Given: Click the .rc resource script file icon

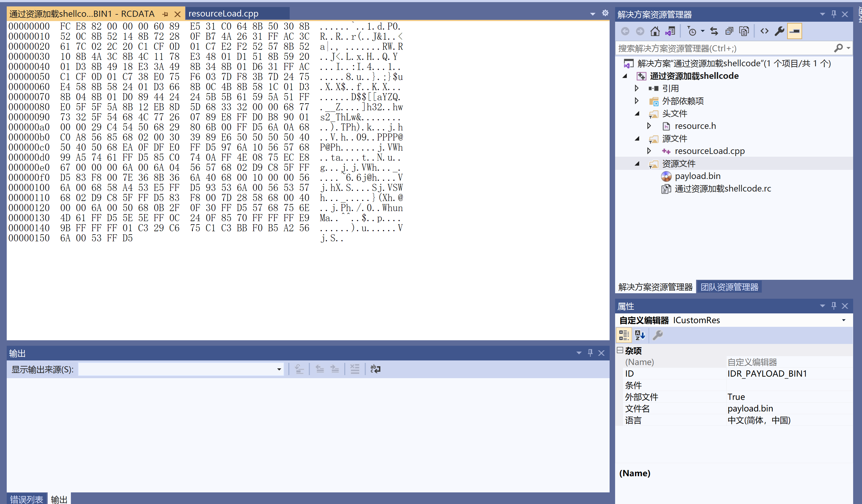Looking at the screenshot, I should click(x=666, y=189).
